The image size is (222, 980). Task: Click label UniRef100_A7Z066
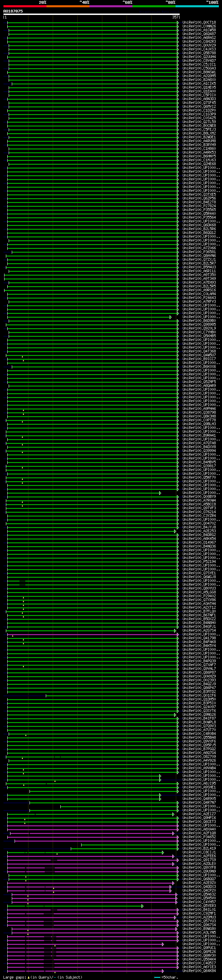pyautogui.click(x=199, y=248)
